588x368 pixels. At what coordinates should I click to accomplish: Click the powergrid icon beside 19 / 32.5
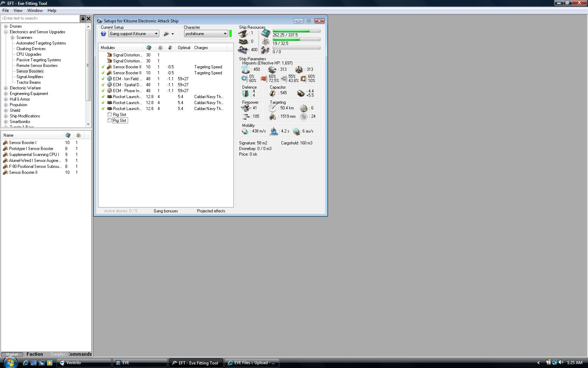pyautogui.click(x=266, y=42)
